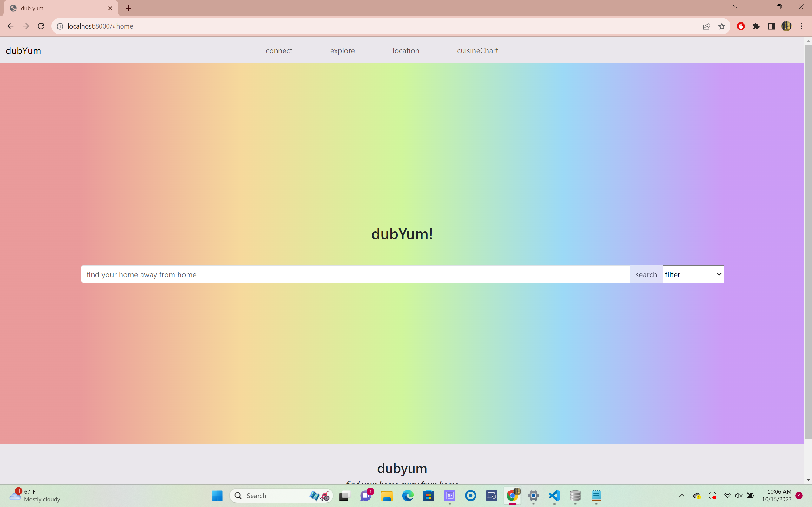
Task: View the site information icon beside the URL
Action: (60, 26)
